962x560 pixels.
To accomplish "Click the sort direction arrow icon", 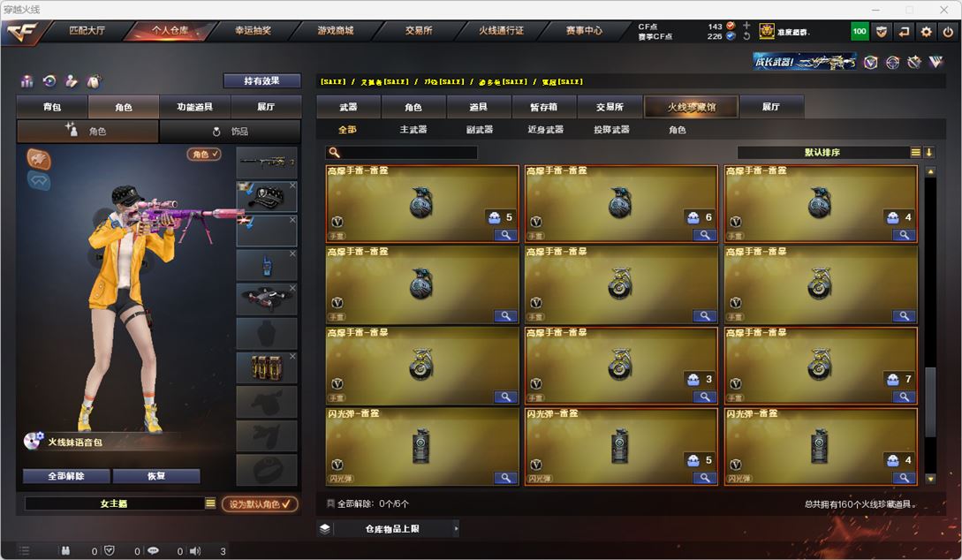I will [928, 152].
